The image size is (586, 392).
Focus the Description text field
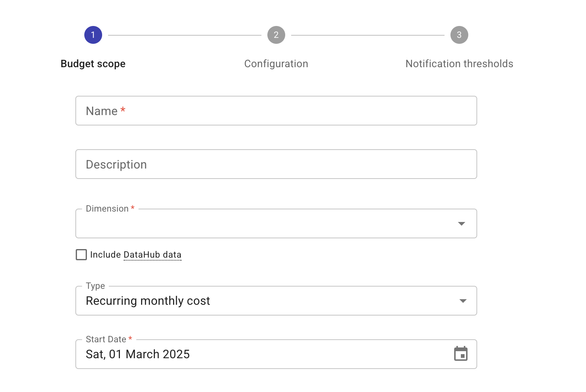coord(276,164)
